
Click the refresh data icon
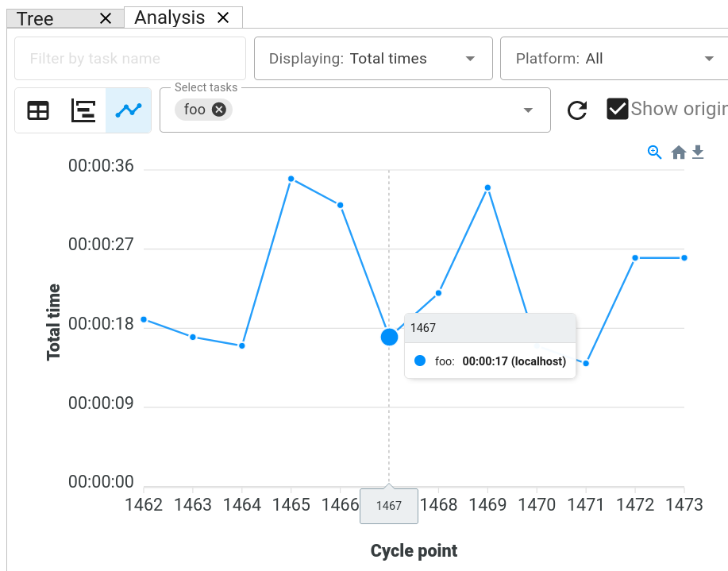[x=577, y=110]
